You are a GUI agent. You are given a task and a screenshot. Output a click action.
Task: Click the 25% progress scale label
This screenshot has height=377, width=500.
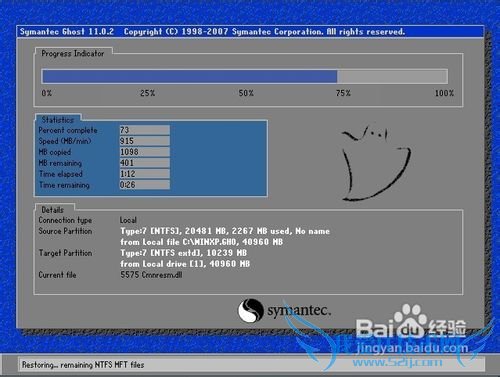pyautogui.click(x=148, y=93)
